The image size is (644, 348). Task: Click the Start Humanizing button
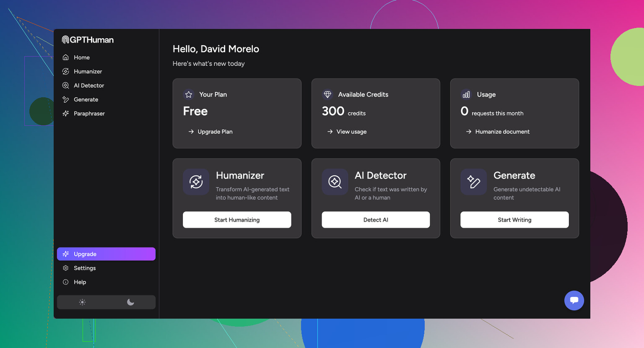237,220
